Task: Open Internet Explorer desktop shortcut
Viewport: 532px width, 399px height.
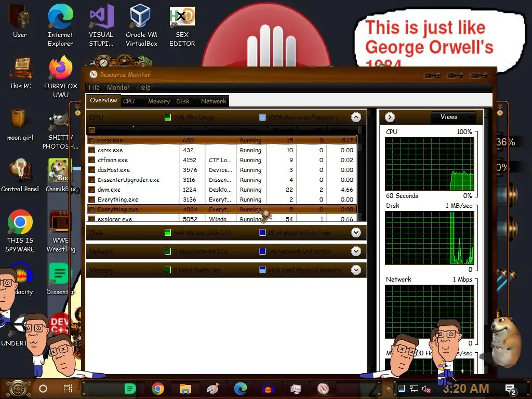Action: (60, 25)
